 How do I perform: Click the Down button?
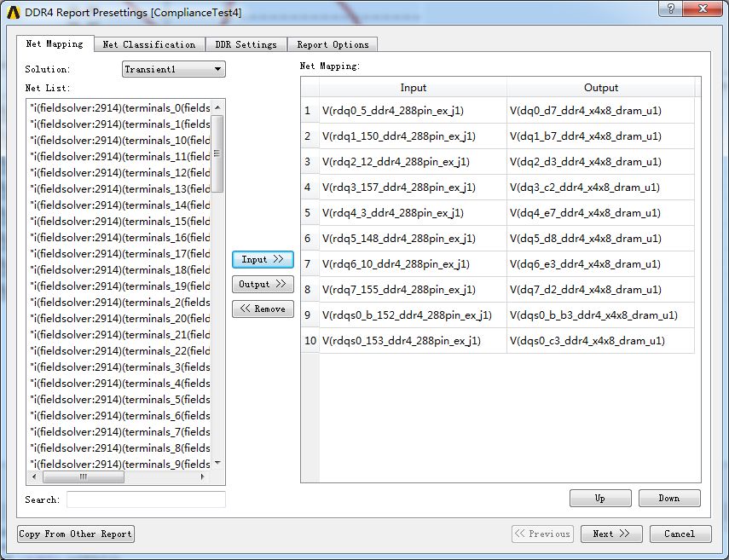(669, 498)
